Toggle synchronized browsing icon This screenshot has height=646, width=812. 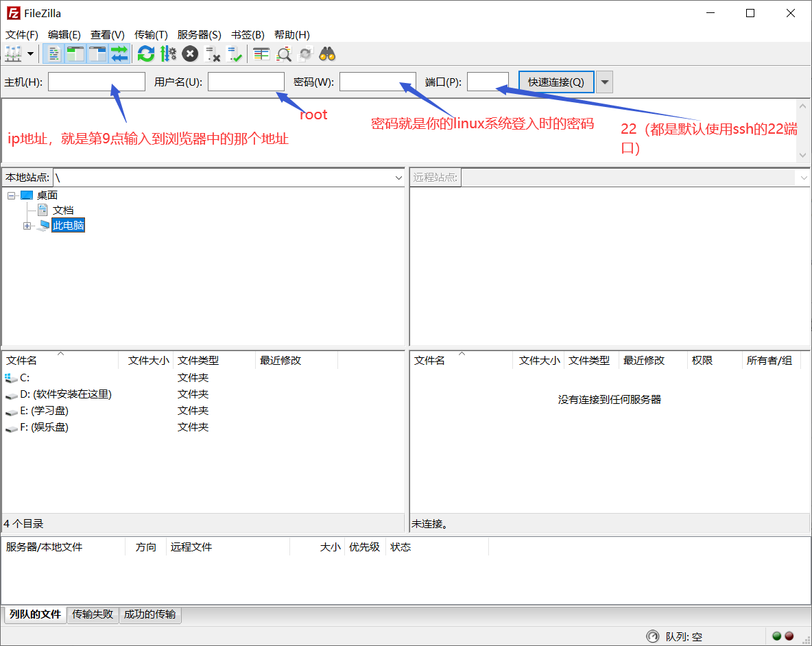pos(306,53)
